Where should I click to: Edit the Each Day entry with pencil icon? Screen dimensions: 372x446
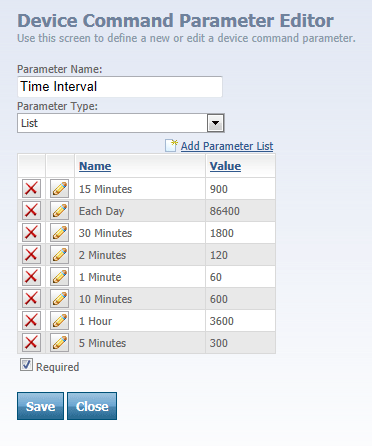[x=60, y=211]
